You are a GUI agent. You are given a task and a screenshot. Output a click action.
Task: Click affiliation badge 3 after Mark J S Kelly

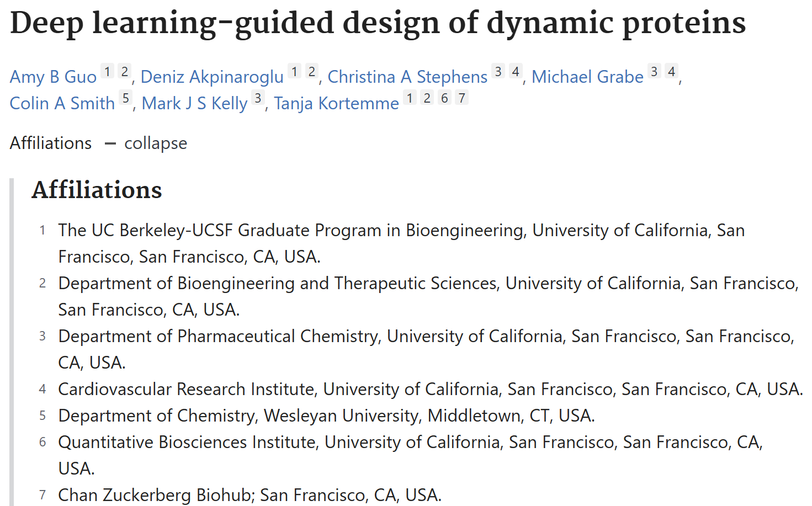coord(258,98)
